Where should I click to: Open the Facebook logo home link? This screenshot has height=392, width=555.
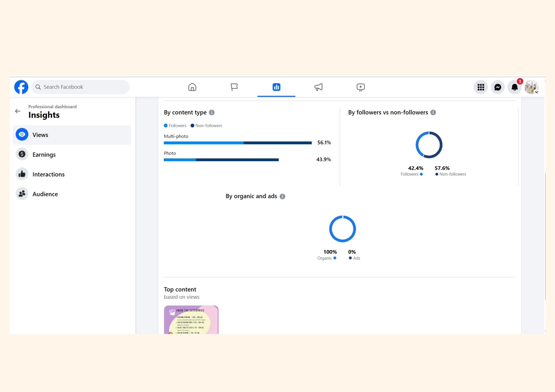tap(21, 87)
